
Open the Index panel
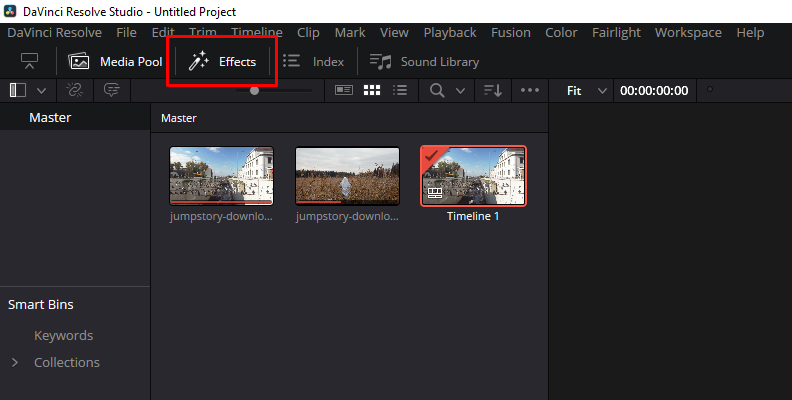(313, 62)
